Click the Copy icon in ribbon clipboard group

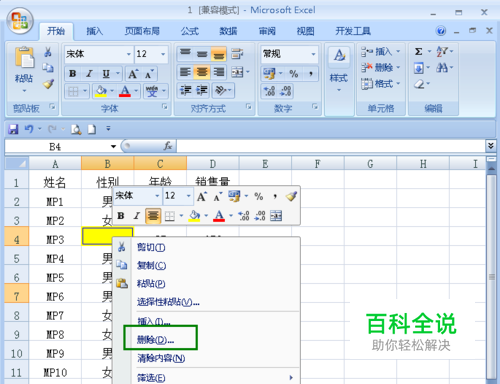click(x=48, y=68)
